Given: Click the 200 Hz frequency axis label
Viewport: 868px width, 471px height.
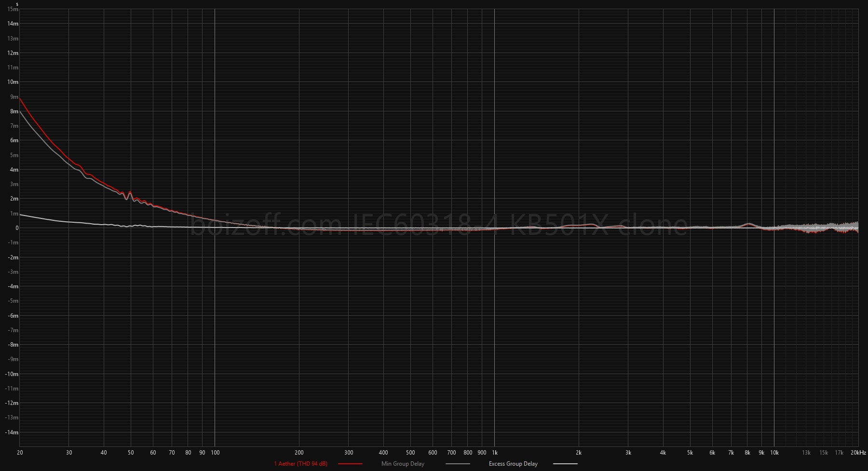Looking at the screenshot, I should coord(299,453).
